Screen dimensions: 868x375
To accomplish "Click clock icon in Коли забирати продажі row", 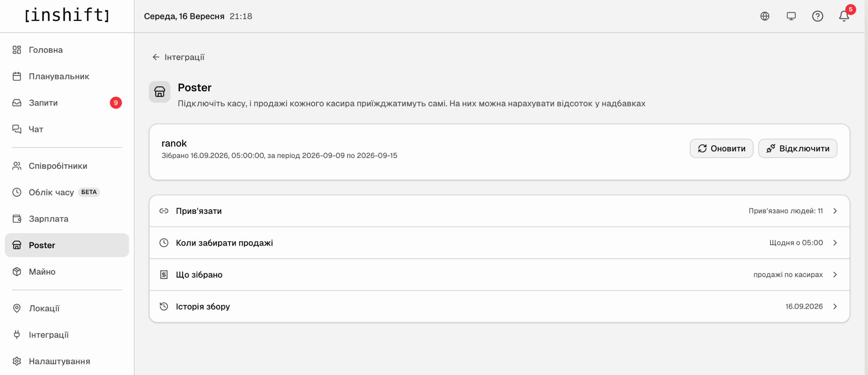I will click(x=164, y=243).
